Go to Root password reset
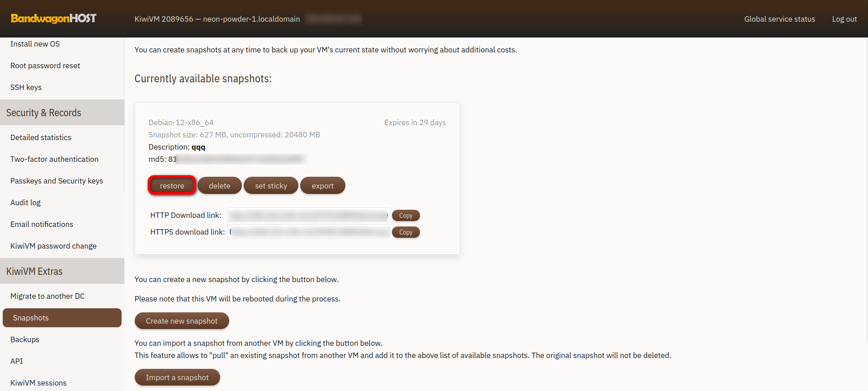Viewport: 868px width, 391px height. [x=45, y=66]
